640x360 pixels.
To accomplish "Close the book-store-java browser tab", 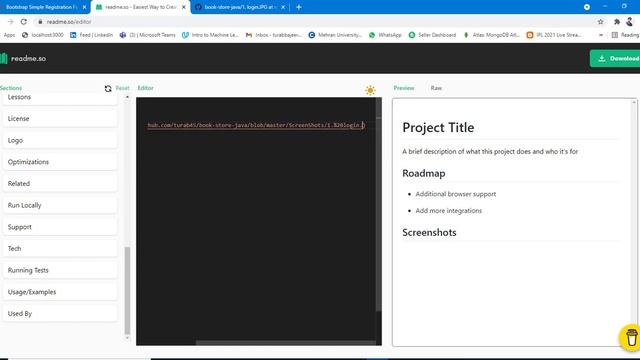I will pyautogui.click(x=283, y=7).
